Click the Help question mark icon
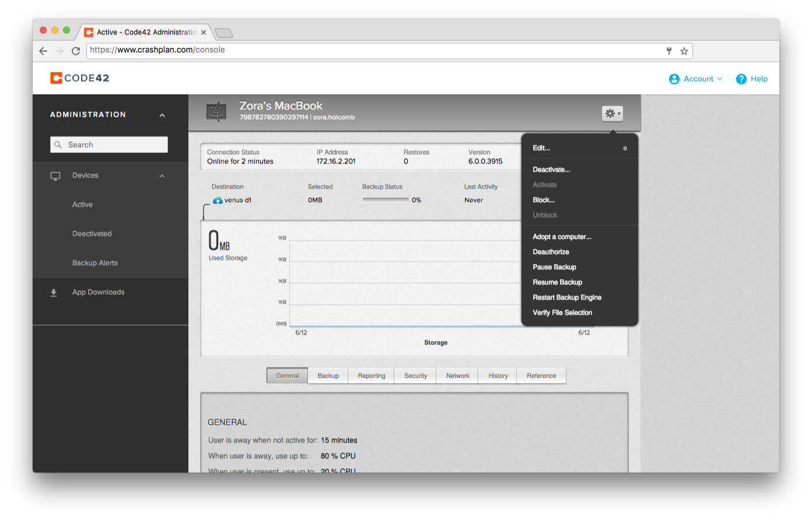Viewport: 812px width, 519px height. 741,79
